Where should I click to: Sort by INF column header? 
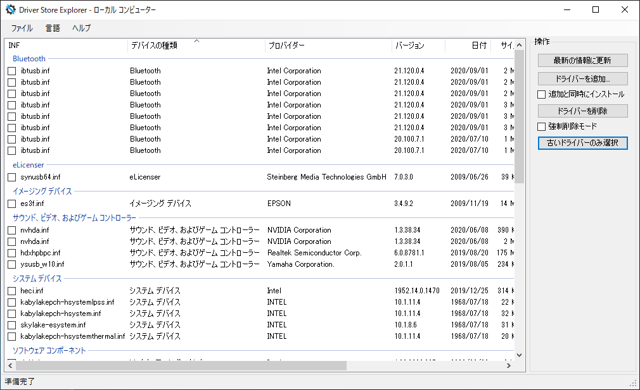[x=67, y=46]
